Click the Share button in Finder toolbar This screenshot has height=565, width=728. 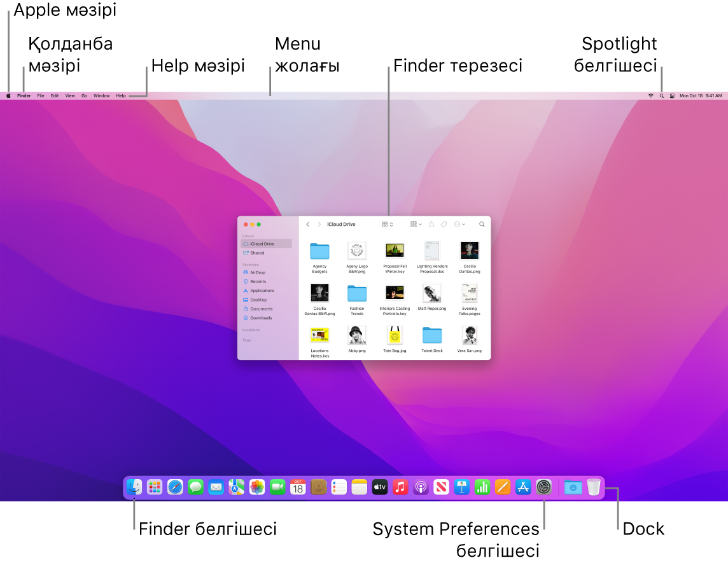point(431,224)
